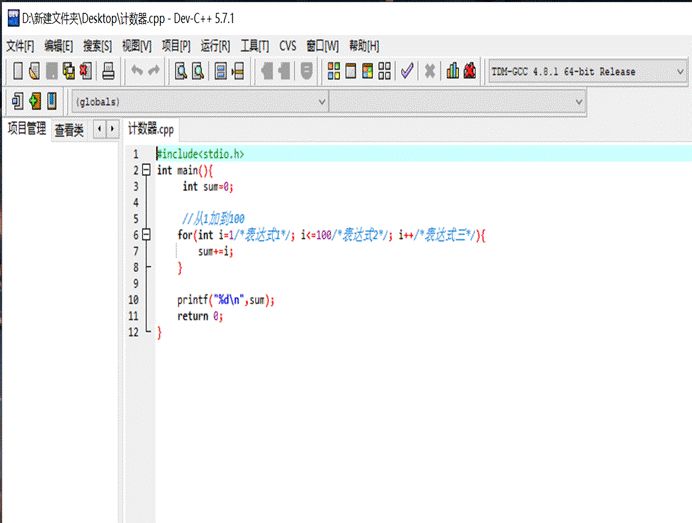Click the profile analysis bar chart icon
Screen dimensions: 692x523
pyautogui.click(x=453, y=71)
